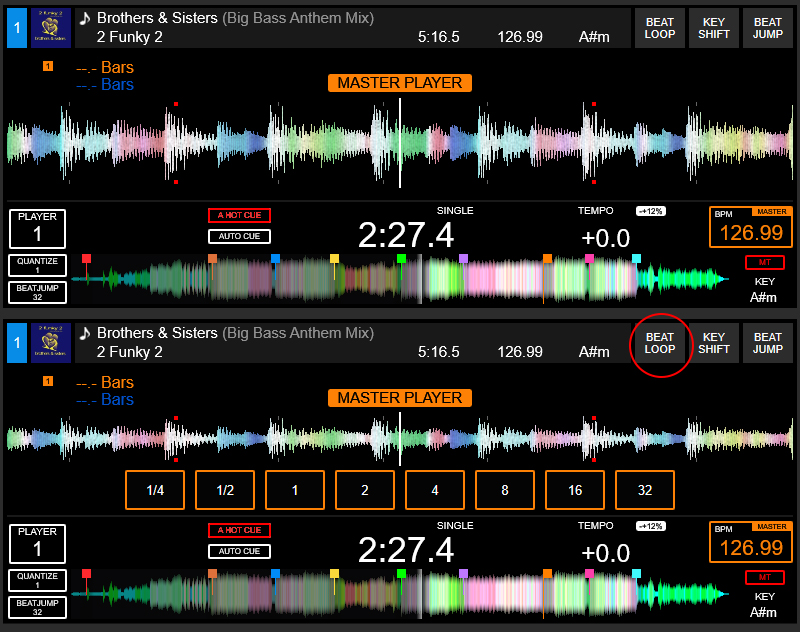Click circled BEAT LOOP button in lower panel
The width and height of the screenshot is (800, 632).
660,343
